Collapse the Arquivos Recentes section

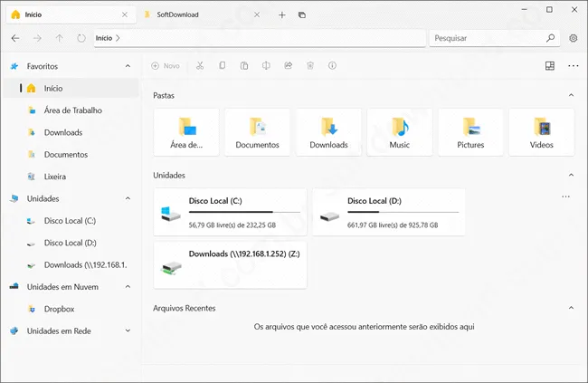click(570, 308)
